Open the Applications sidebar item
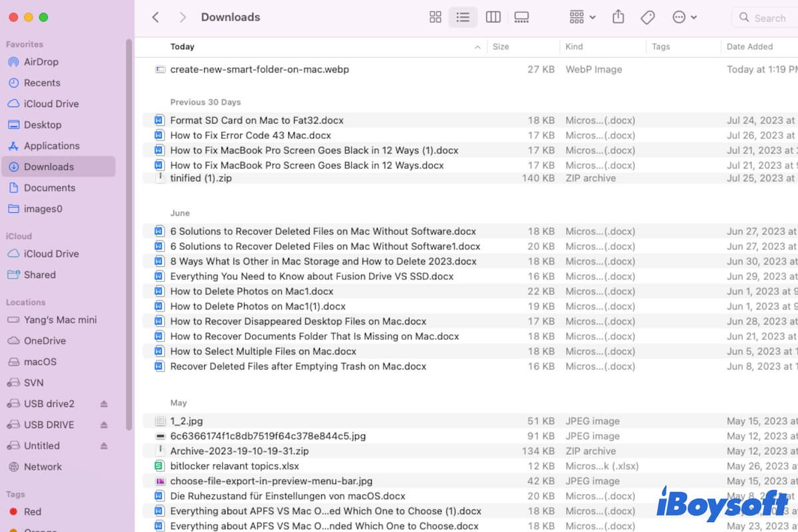Image resolution: width=798 pixels, height=532 pixels. (52, 146)
